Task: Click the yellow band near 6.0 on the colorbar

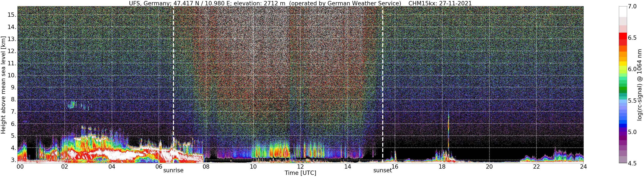Action: pyautogui.click(x=623, y=64)
